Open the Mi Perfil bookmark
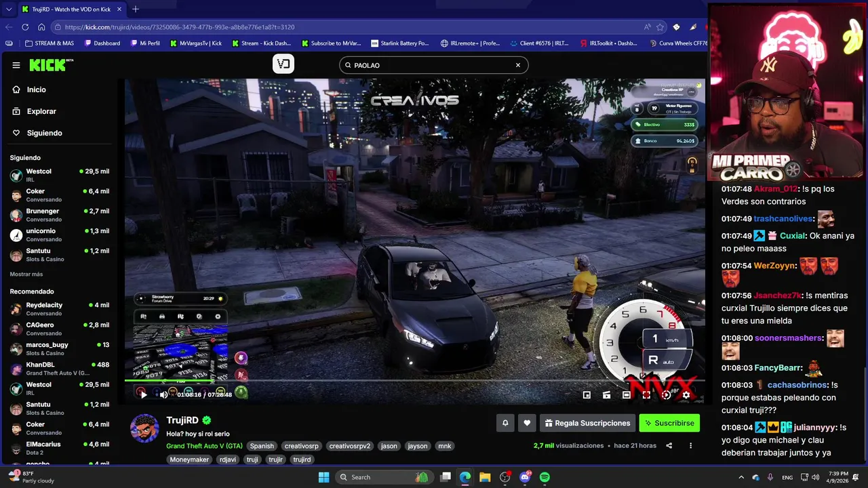This screenshot has width=868, height=488. [x=144, y=43]
